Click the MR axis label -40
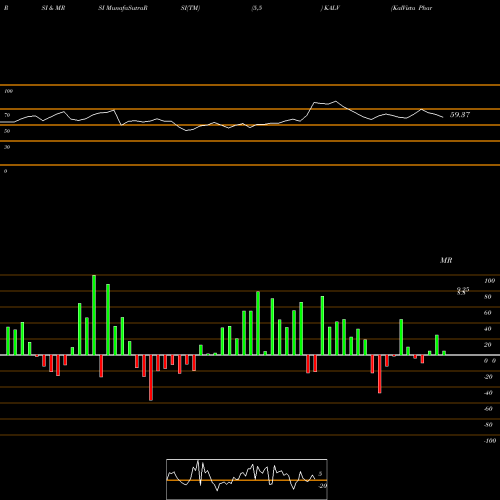500x500 pixels. click(x=488, y=393)
